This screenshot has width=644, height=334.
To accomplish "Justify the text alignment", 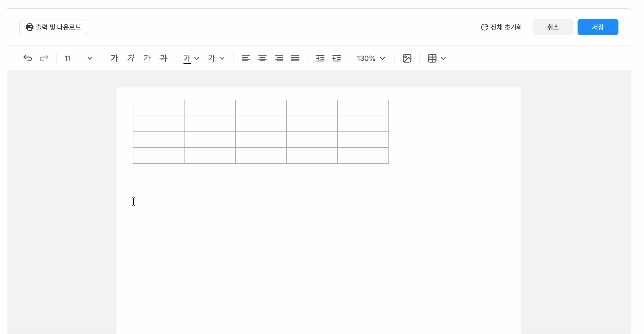I will click(x=295, y=58).
